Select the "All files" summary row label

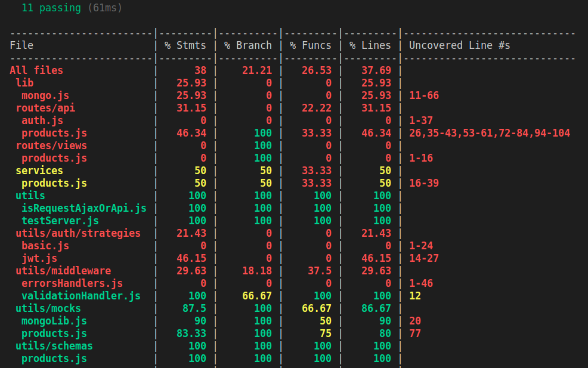[x=36, y=70]
